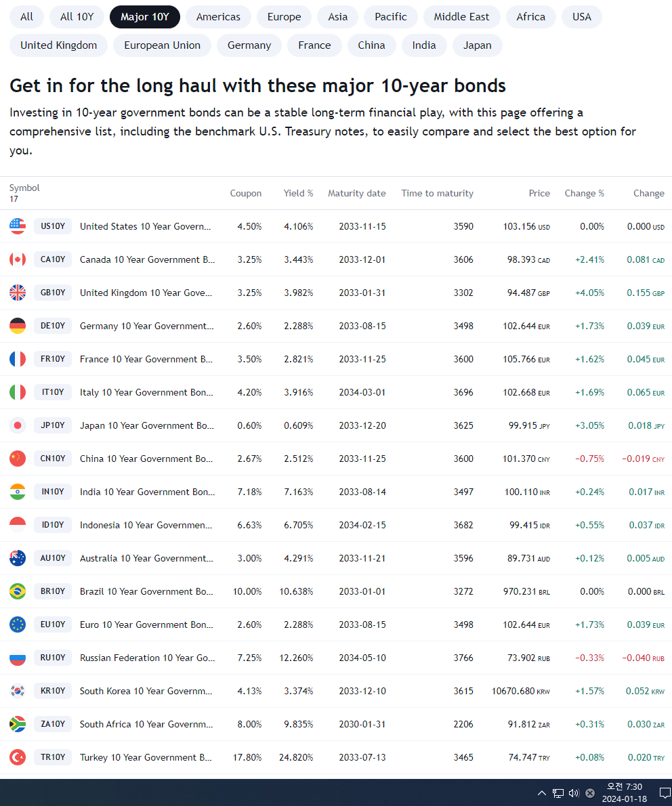Select the European Union filter tab
Screen dimensions: 672x806
tap(162, 45)
